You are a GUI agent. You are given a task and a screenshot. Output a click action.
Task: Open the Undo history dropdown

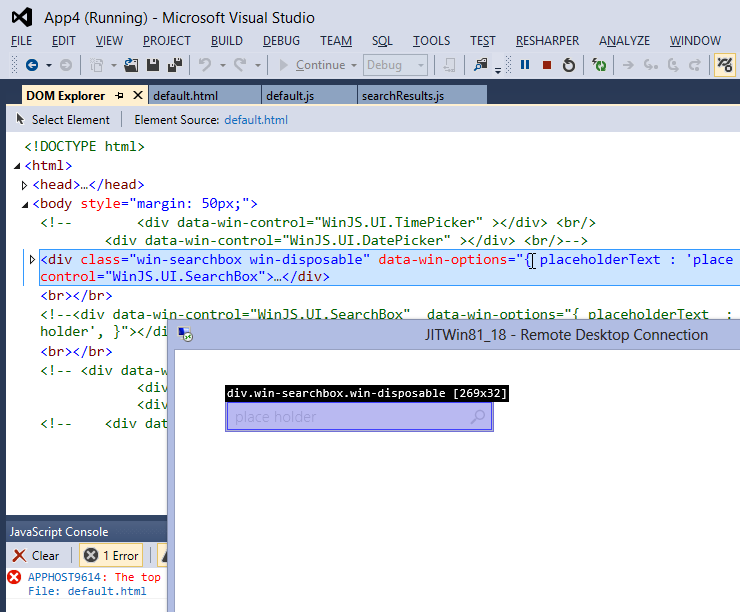tap(222, 65)
